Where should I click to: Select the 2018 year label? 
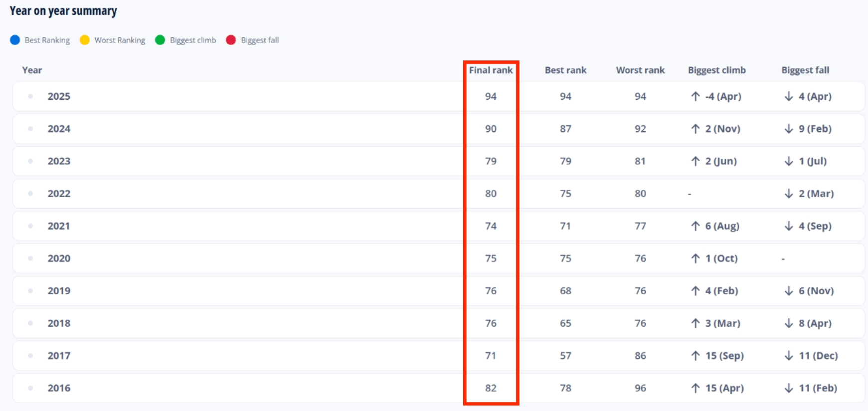[x=59, y=323]
